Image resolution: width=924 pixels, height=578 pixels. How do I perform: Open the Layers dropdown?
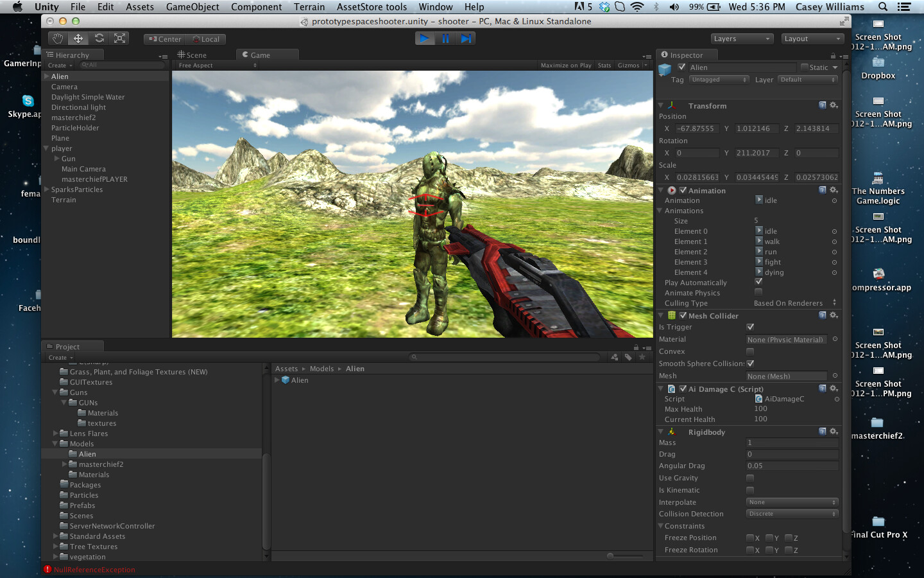point(742,39)
